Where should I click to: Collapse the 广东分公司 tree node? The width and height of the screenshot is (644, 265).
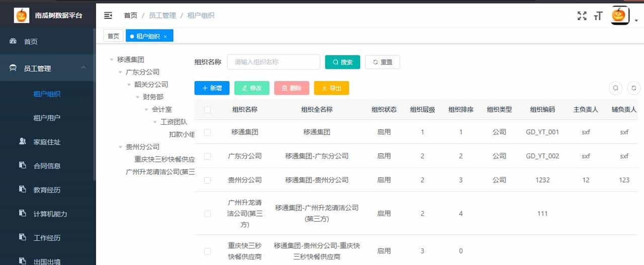click(120, 72)
